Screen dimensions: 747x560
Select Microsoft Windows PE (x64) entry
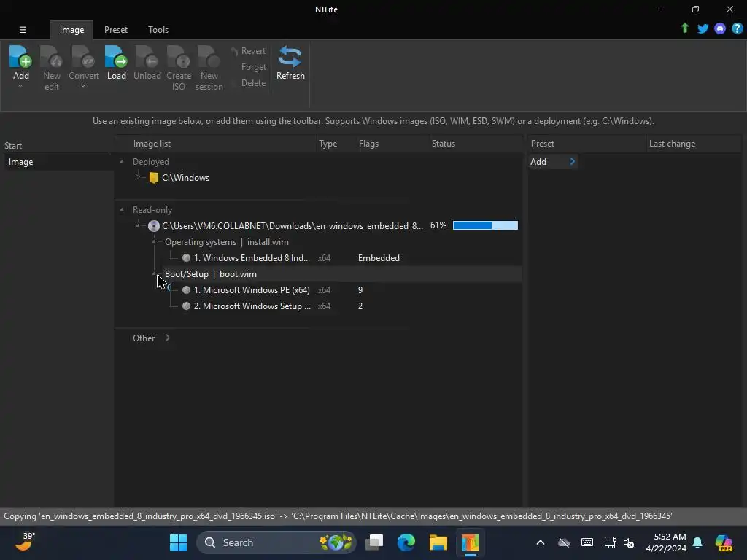(252, 290)
